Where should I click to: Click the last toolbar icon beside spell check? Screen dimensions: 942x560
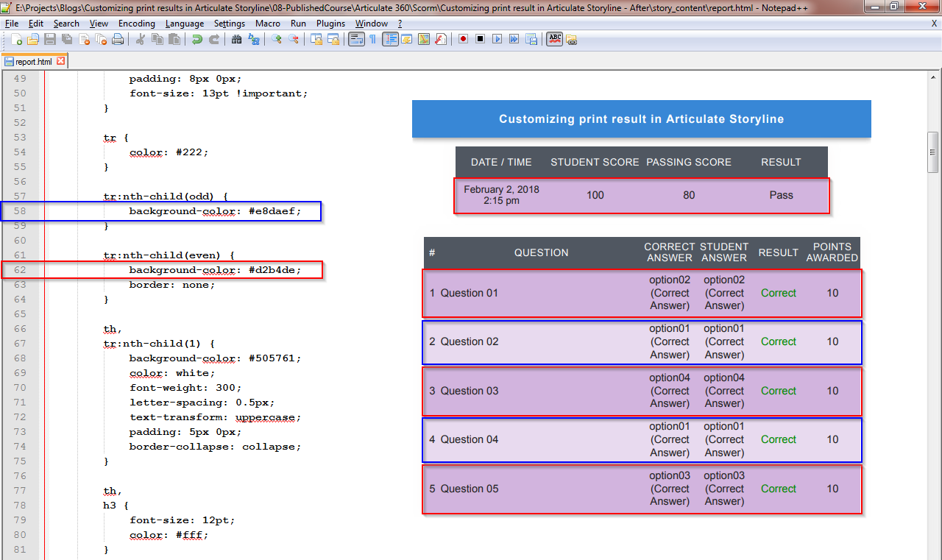click(571, 39)
